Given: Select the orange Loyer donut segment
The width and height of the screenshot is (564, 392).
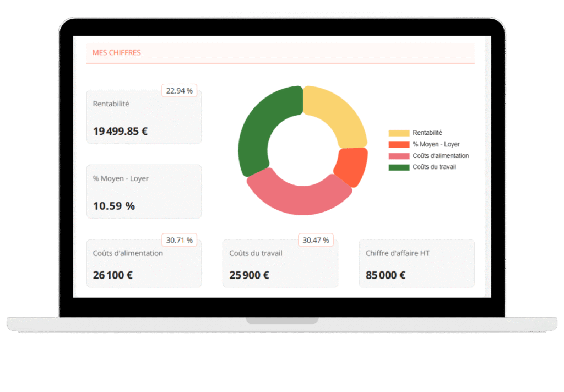Looking at the screenshot, I should pyautogui.click(x=351, y=167).
